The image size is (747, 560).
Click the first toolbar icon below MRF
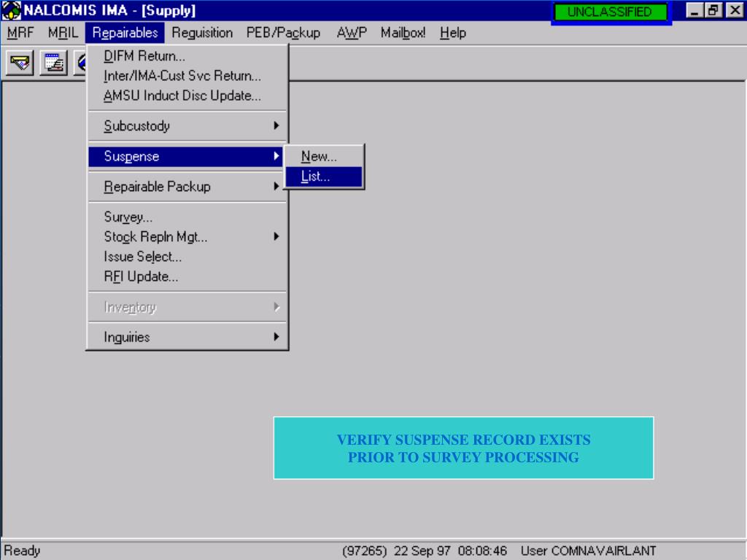(x=20, y=63)
